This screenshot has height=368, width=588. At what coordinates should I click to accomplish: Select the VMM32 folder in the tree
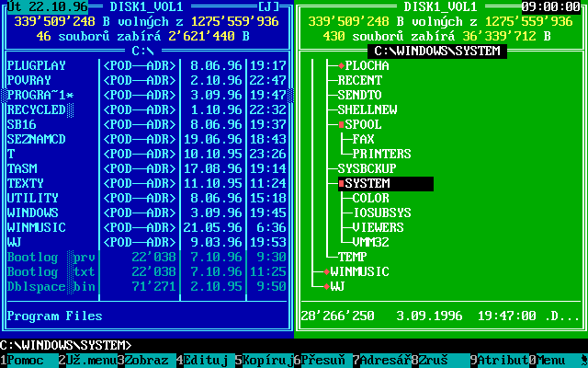371,242
